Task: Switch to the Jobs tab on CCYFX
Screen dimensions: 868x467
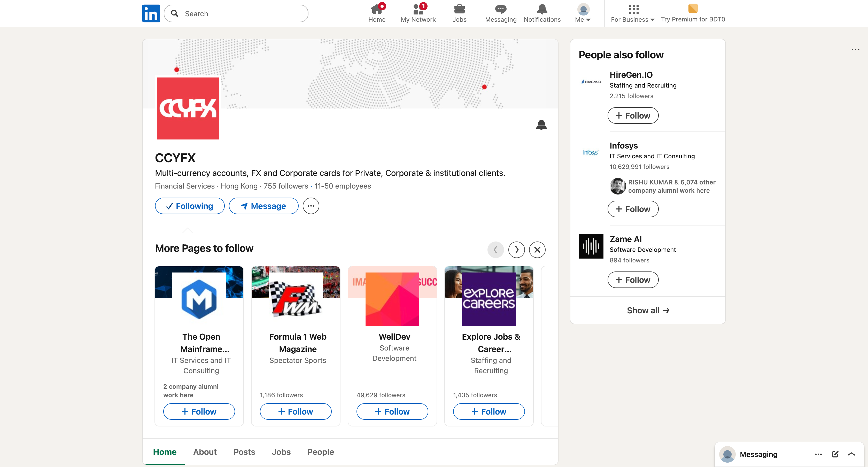Action: 281,452
